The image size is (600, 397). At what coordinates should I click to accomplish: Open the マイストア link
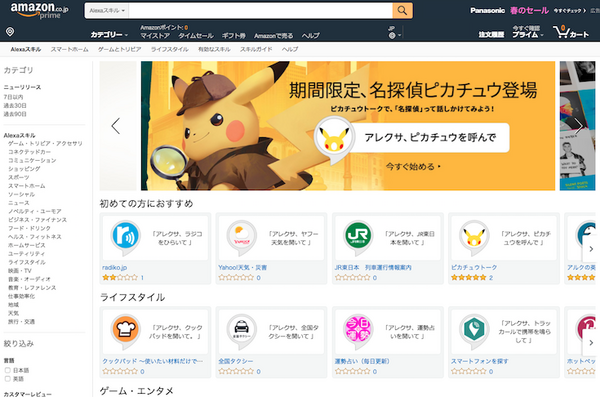pos(155,36)
